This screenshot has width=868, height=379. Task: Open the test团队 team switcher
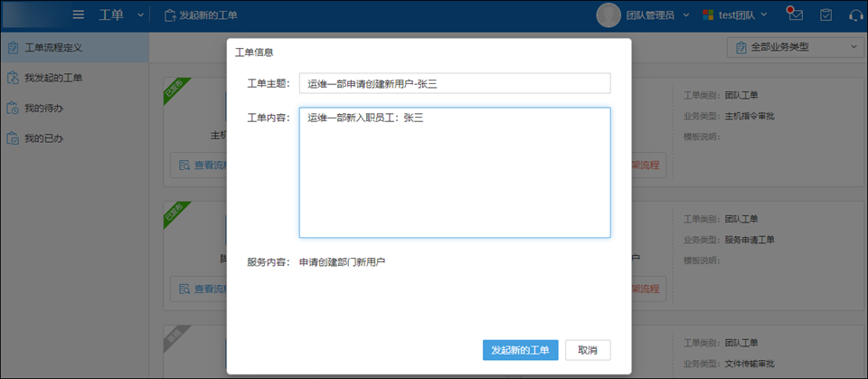(x=734, y=15)
